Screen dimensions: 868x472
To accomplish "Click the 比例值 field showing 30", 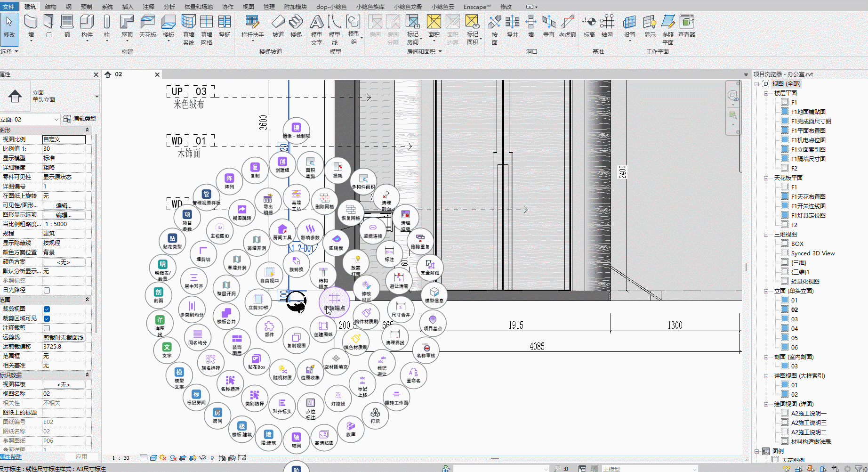I will pyautogui.click(x=64, y=149).
